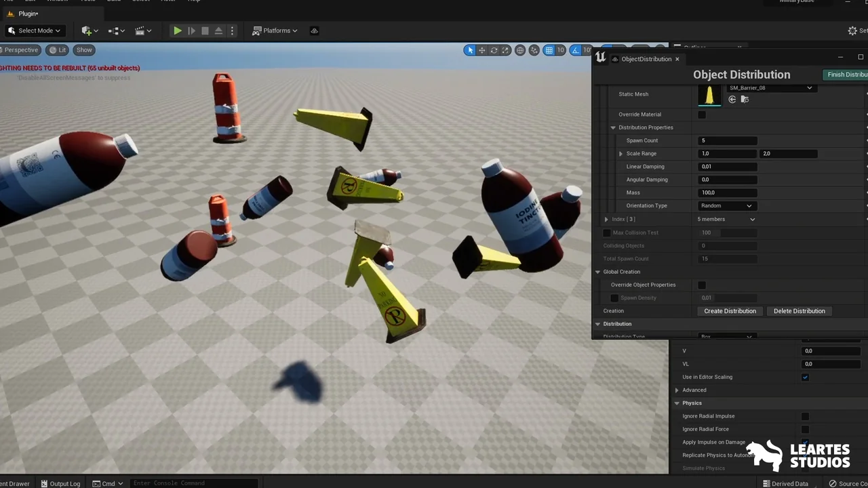
Task: Enable Ignore Radial Impulse checkbox
Action: (805, 416)
